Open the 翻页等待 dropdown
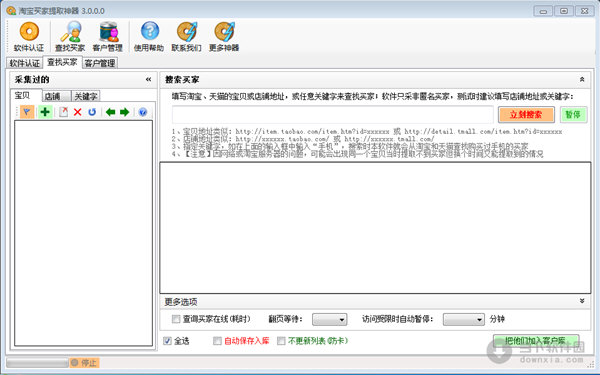Screen dimensions: 600x375 [329, 319]
